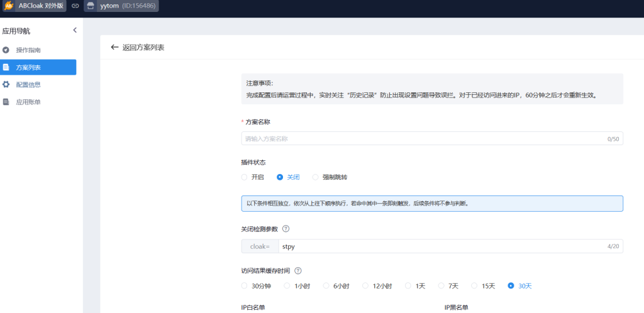Click the 方案列表 document icon
The height and width of the screenshot is (313, 644).
coord(6,67)
